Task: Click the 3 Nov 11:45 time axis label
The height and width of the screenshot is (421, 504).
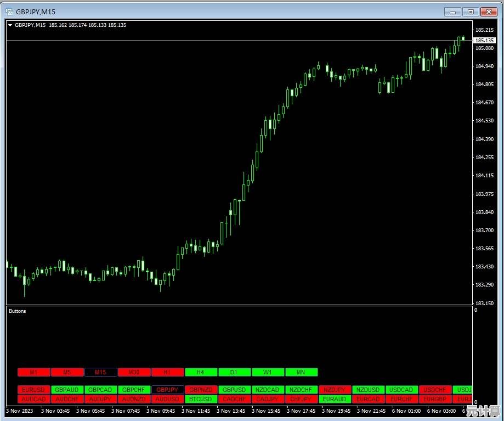Action: coord(197,411)
